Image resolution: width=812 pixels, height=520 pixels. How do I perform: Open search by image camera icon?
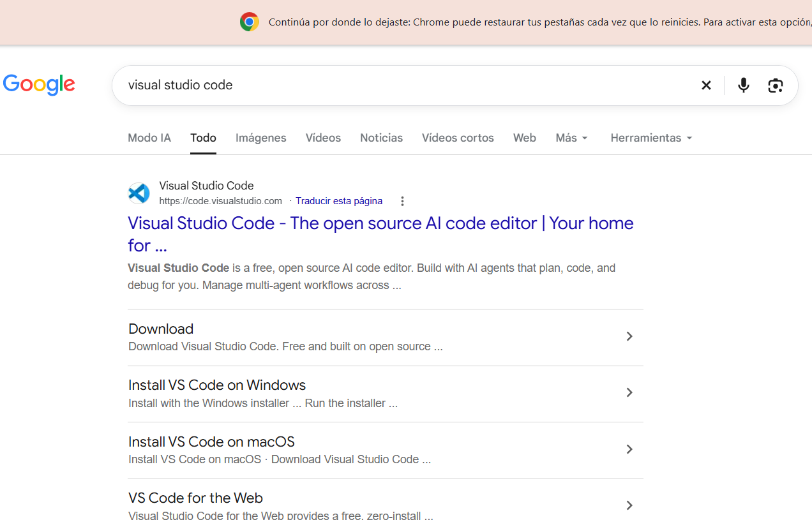(775, 85)
